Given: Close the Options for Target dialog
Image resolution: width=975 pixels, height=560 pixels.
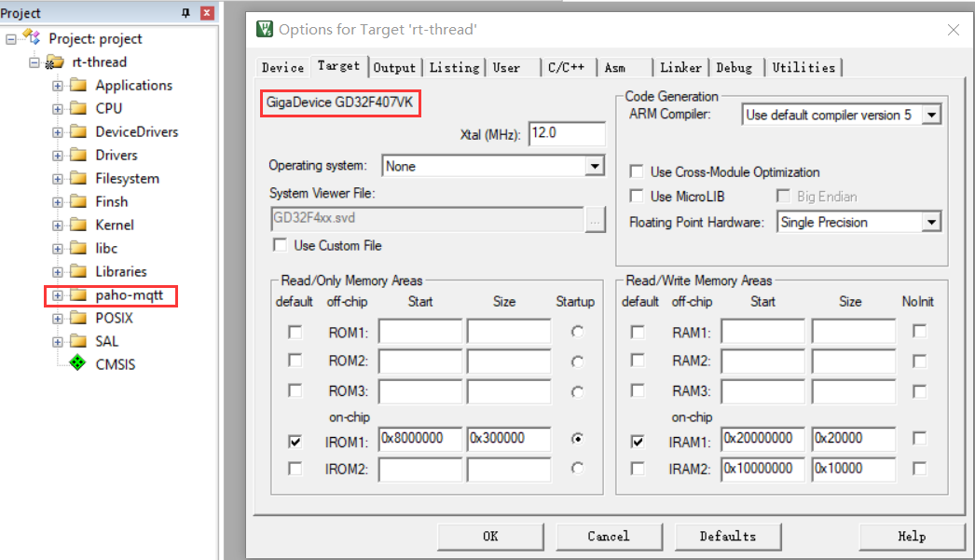Looking at the screenshot, I should pyautogui.click(x=954, y=30).
